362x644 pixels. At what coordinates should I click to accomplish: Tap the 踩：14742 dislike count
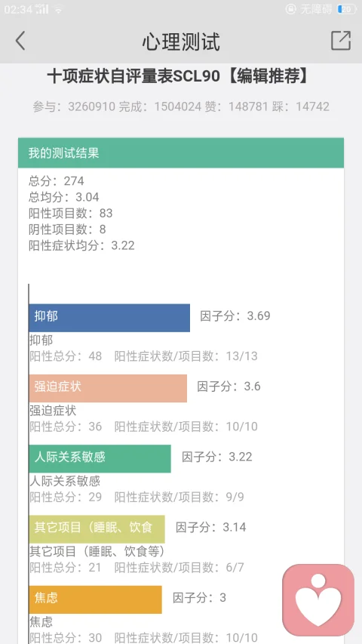300,106
